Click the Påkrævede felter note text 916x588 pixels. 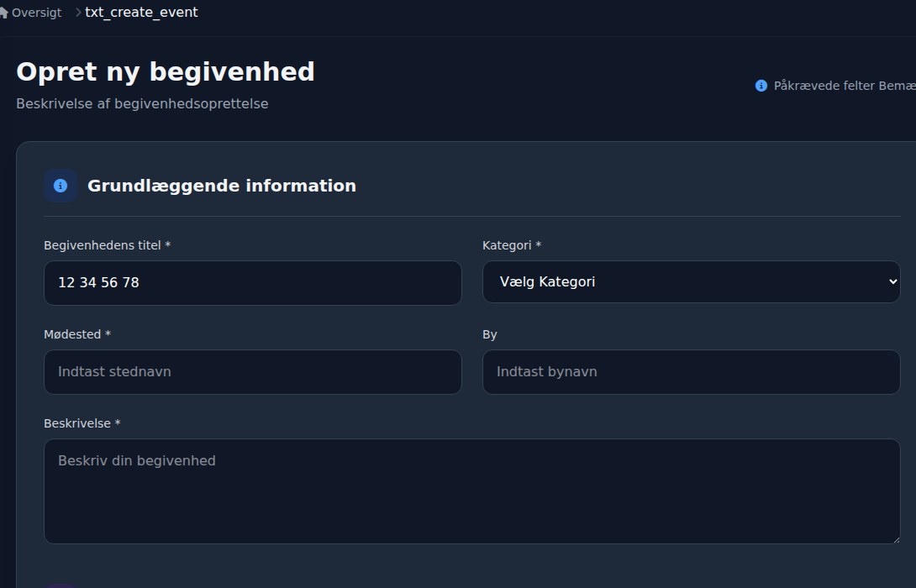pyautogui.click(x=845, y=86)
